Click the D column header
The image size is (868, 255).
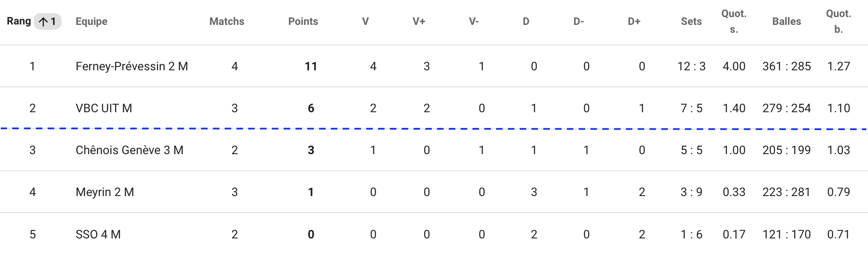point(526,21)
